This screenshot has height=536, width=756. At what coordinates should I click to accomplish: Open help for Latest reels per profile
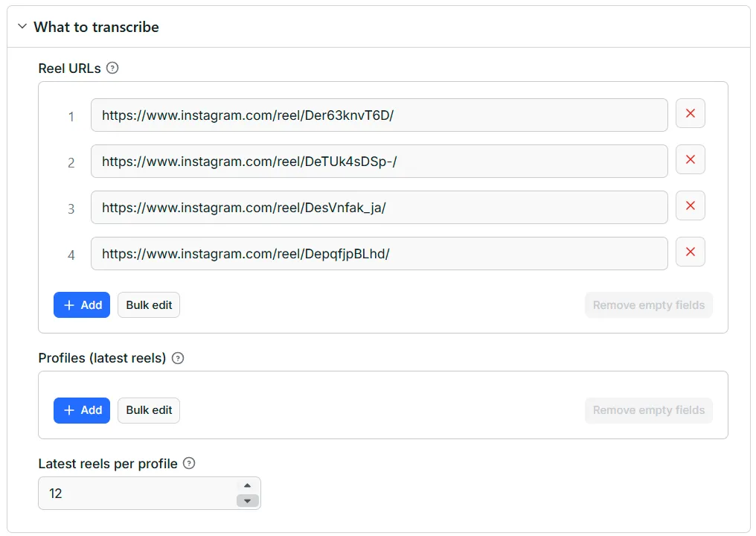(x=190, y=463)
